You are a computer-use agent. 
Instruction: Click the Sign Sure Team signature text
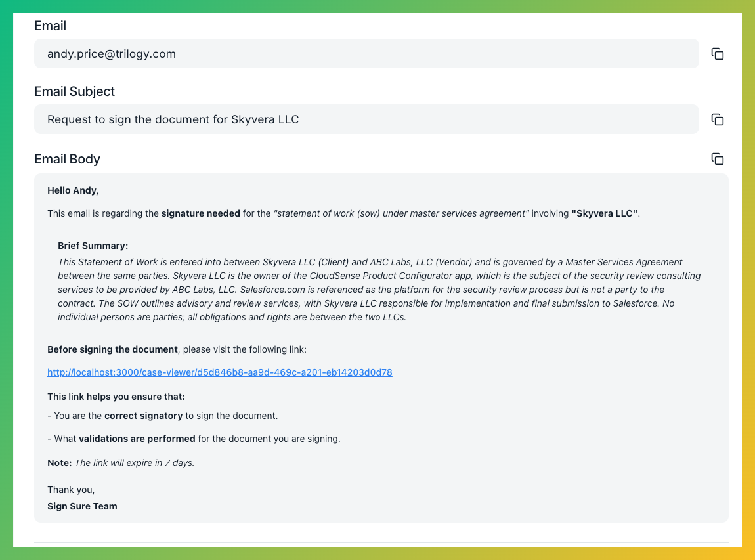click(82, 506)
